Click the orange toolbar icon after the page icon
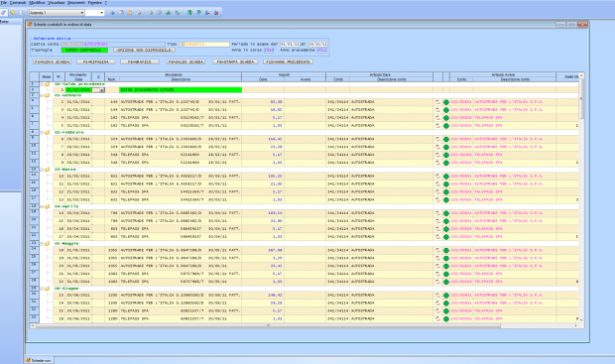This screenshot has height=364, width=615. click(129, 13)
